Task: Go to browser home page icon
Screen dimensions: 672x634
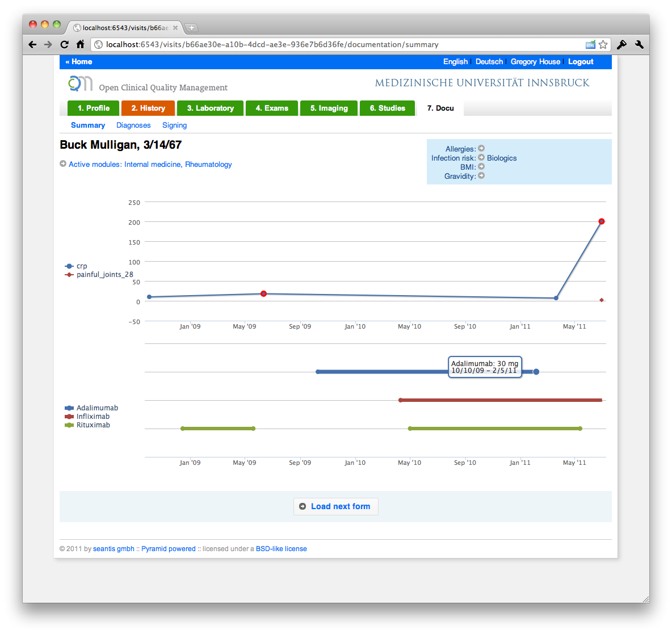Action: pos(80,44)
